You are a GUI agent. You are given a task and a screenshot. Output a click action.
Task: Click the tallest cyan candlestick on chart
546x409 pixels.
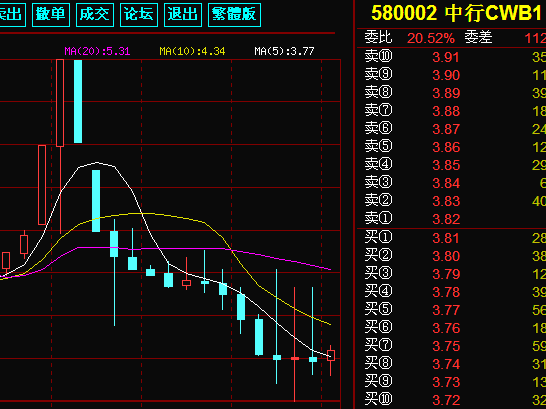(x=78, y=101)
